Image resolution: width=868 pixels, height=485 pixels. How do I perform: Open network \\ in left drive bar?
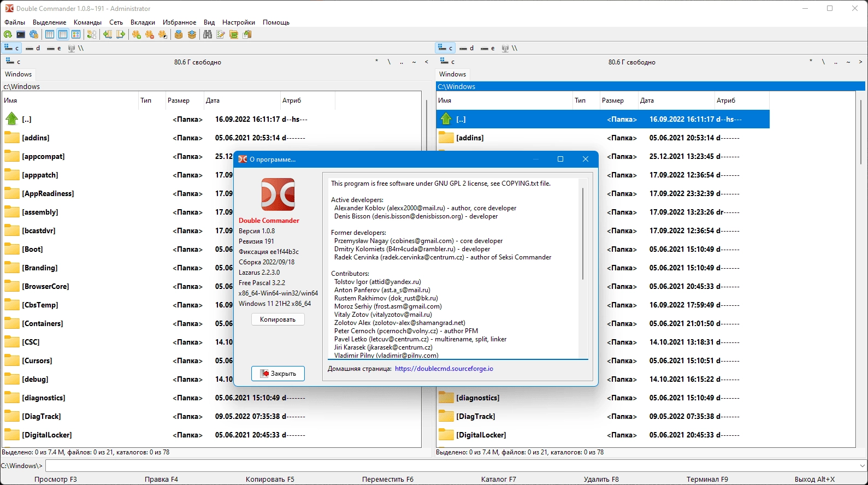point(75,48)
